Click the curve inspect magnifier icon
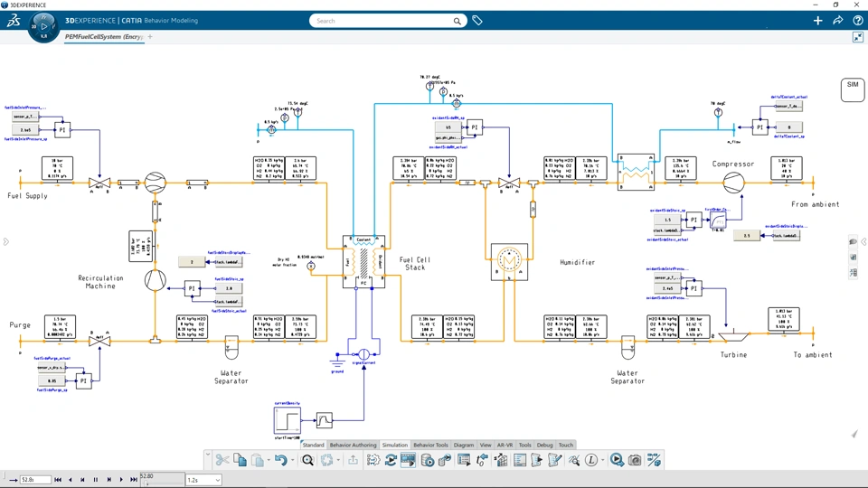The height and width of the screenshot is (488, 868). 573,460
